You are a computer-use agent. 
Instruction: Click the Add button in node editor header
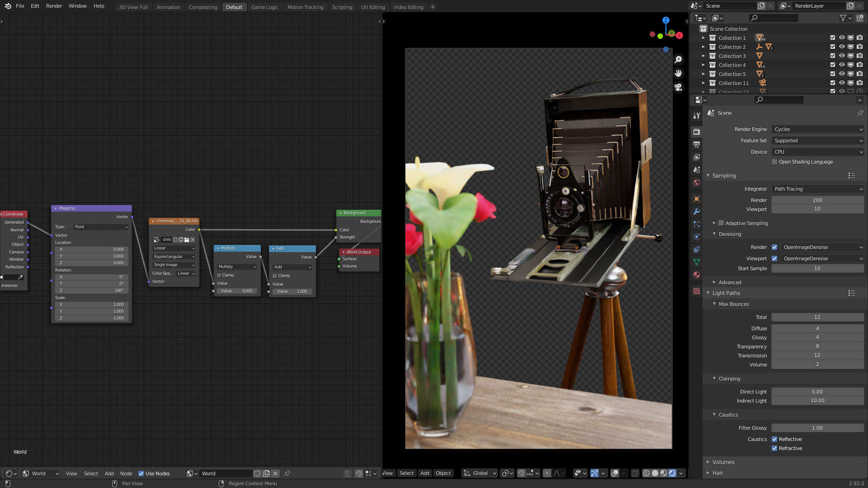pyautogui.click(x=109, y=474)
